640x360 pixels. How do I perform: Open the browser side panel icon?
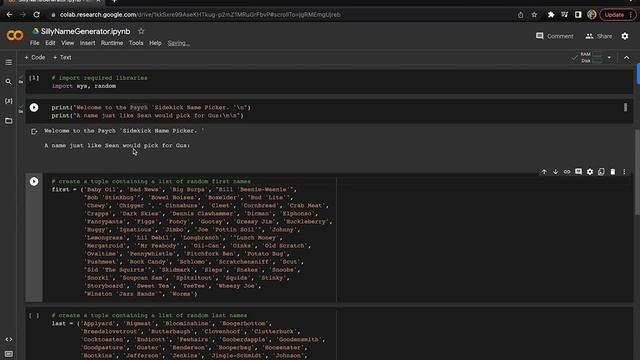coord(578,15)
